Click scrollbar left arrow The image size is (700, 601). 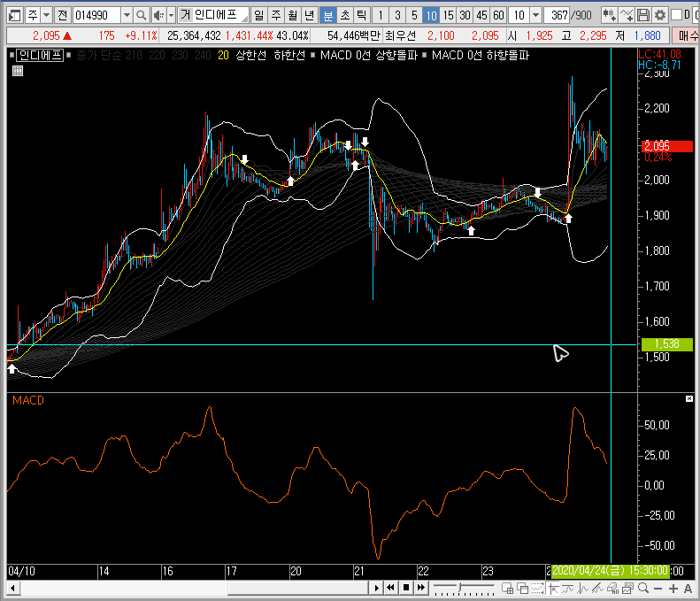13,588
